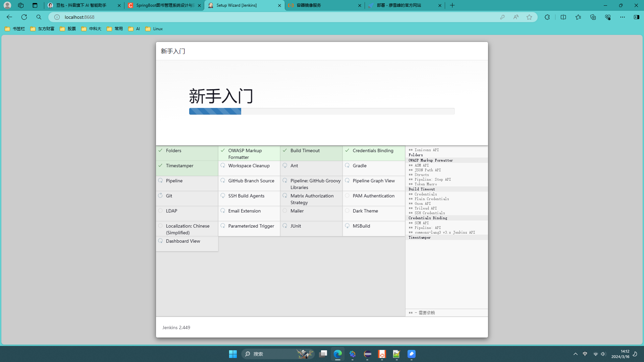Open the Collections icon in toolbar
Screen dimensions: 644x362
point(593,17)
